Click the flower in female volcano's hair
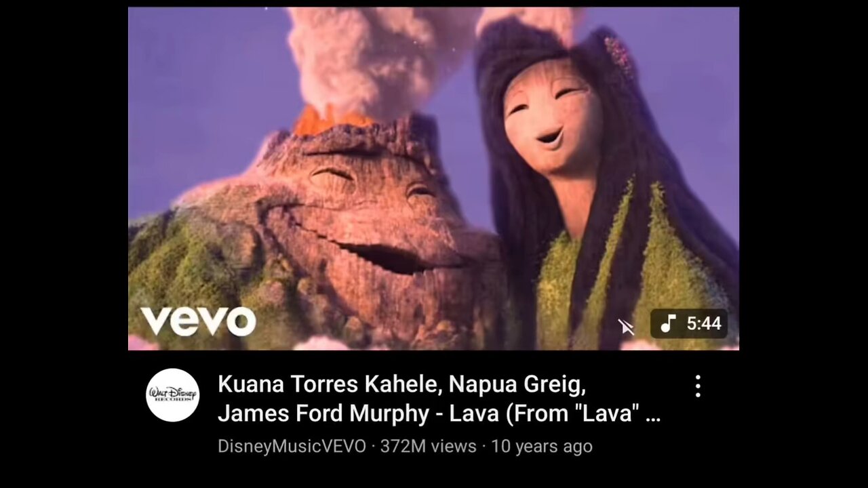 pos(618,54)
